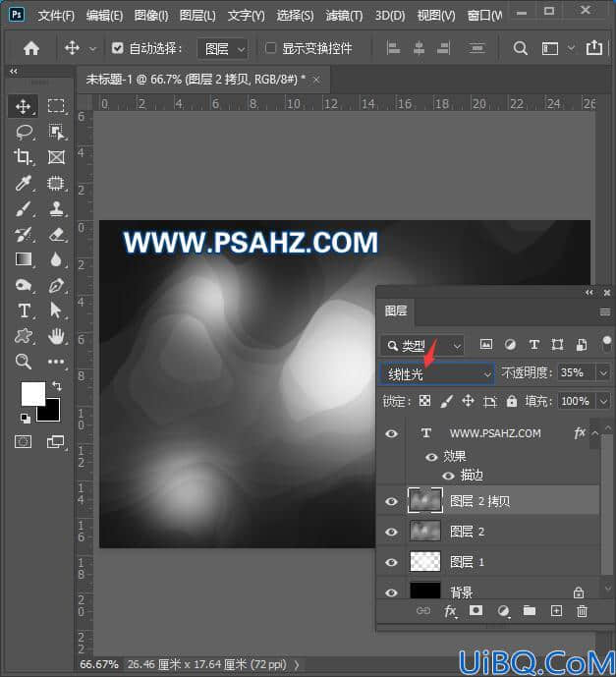The image size is (616, 677).
Task: Hide the 图层 2 拷贝 layer
Action: [x=392, y=501]
